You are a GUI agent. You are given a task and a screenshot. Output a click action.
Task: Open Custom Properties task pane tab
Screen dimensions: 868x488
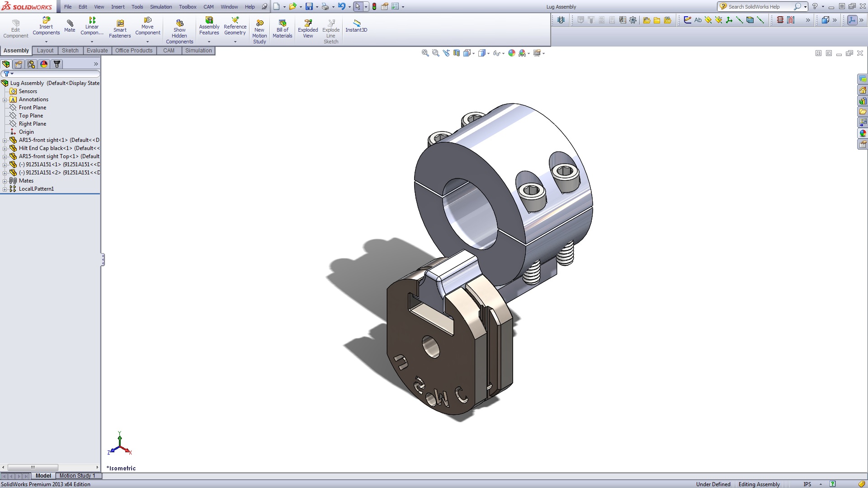point(863,144)
